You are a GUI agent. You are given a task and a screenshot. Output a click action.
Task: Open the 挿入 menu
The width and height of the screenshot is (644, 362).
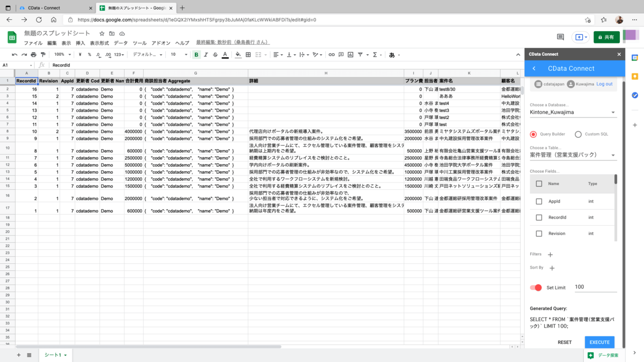[80, 43]
